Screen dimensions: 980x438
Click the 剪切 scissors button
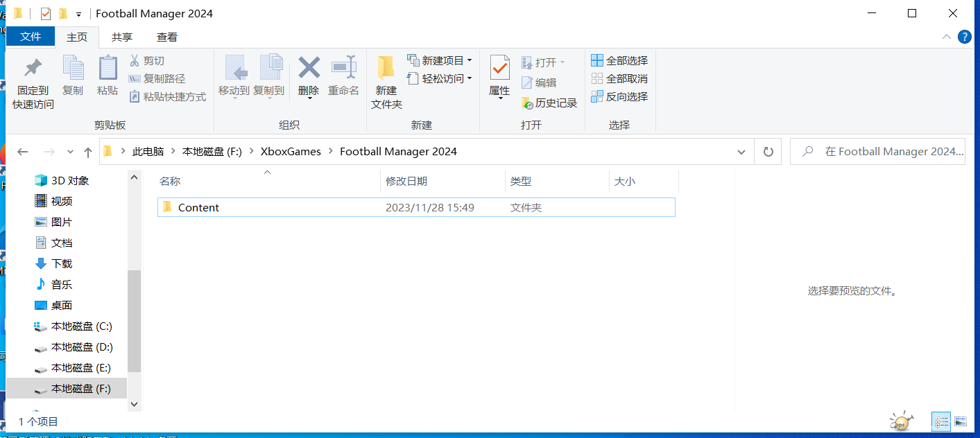click(x=147, y=61)
